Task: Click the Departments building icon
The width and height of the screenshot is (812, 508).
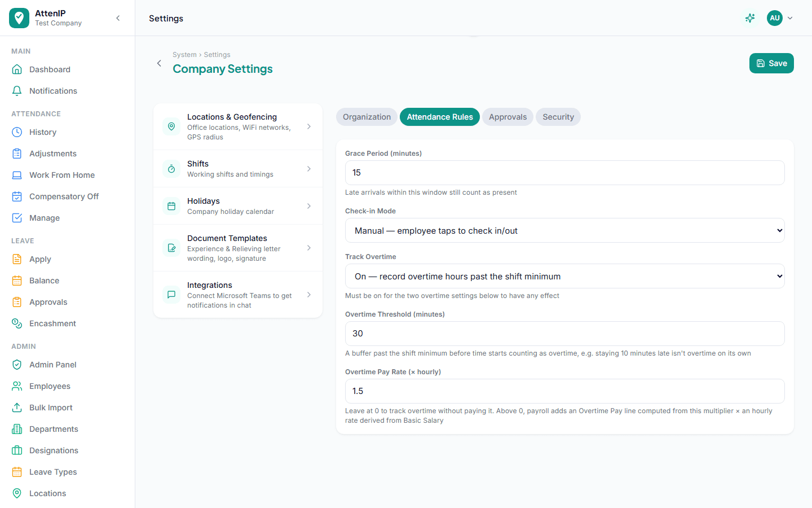Action: tap(17, 429)
